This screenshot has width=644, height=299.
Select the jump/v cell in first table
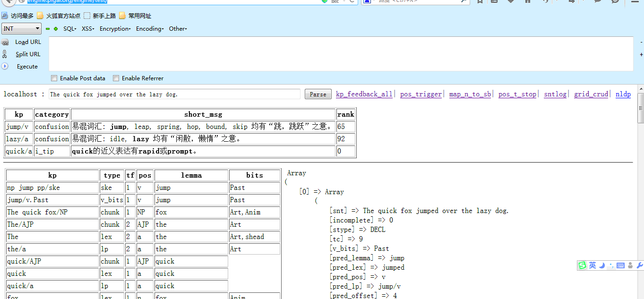pyautogui.click(x=19, y=127)
